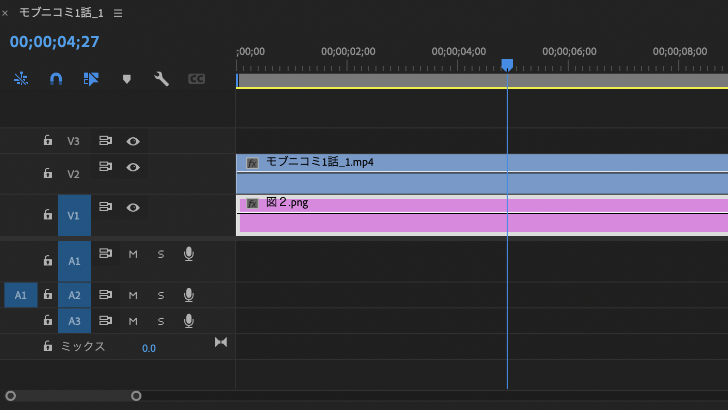
Task: Toggle Snap in Timeline magnet icon
Action: tap(56, 79)
